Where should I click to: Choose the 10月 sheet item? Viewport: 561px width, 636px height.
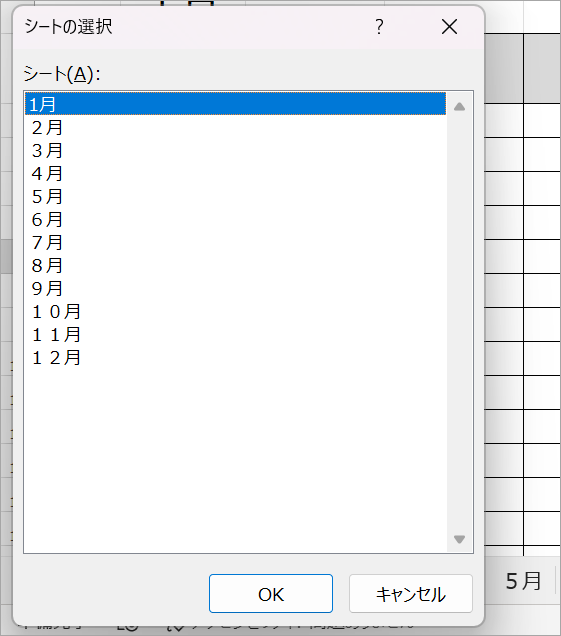point(235,311)
